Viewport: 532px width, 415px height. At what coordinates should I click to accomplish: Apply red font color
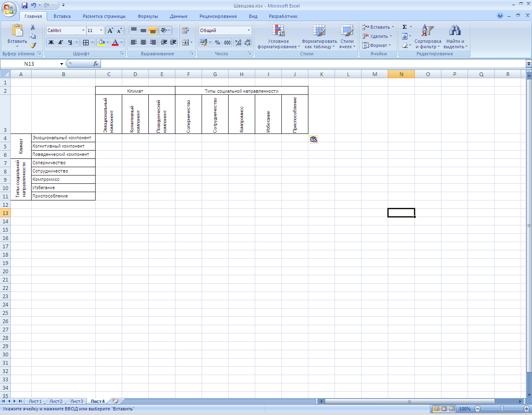(115, 42)
